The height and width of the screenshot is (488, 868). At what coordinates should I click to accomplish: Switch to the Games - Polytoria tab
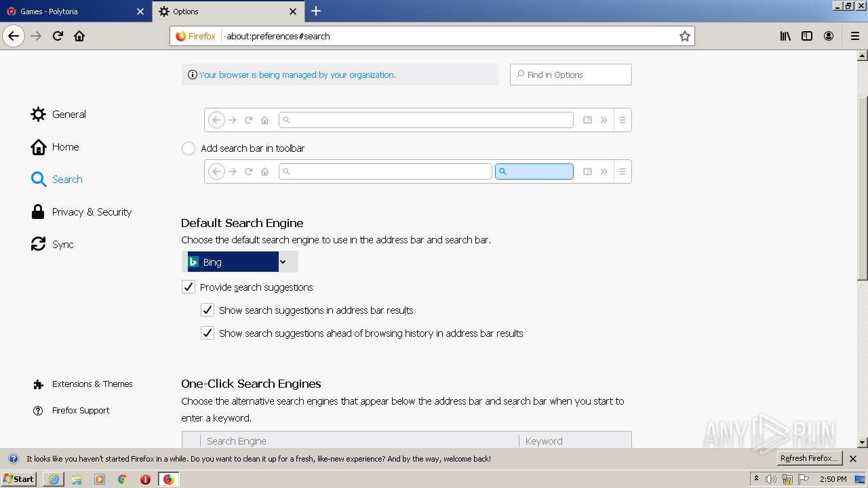pos(75,12)
